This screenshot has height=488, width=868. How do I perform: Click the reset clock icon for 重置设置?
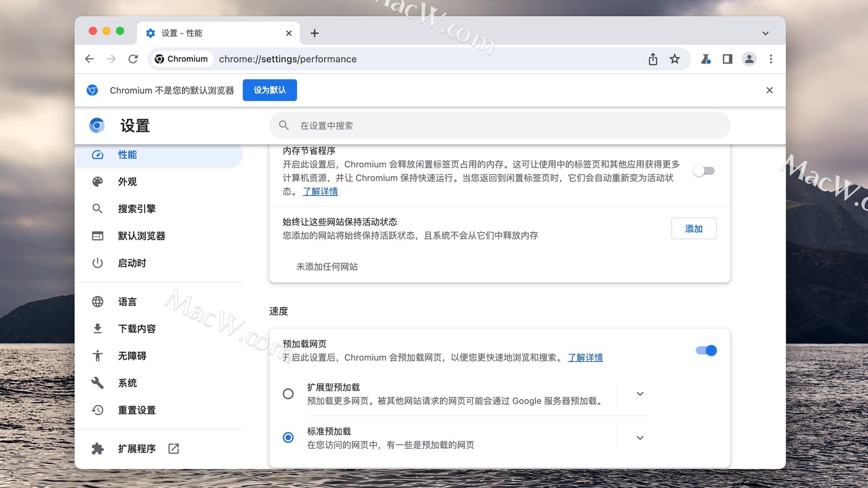(98, 410)
